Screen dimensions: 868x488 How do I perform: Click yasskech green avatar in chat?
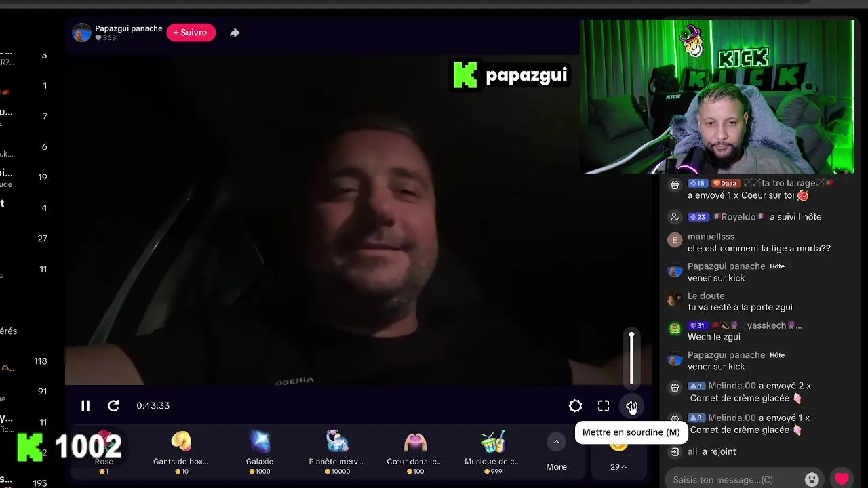[x=675, y=329]
